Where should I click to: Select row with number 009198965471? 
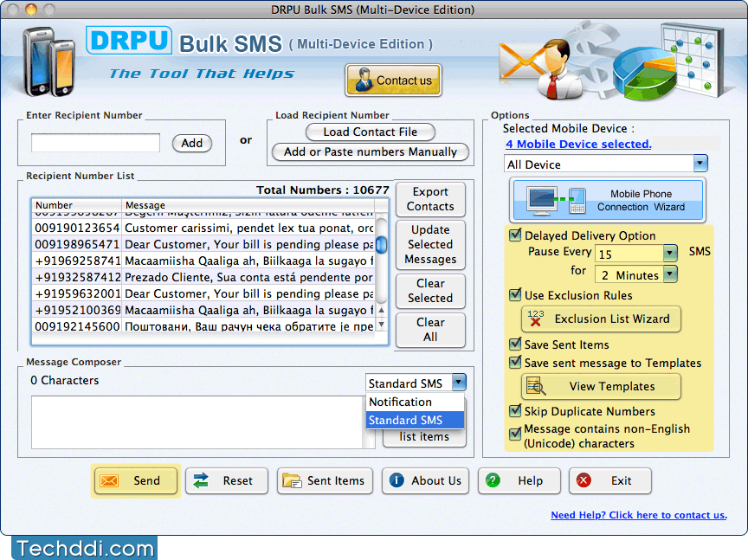203,244
